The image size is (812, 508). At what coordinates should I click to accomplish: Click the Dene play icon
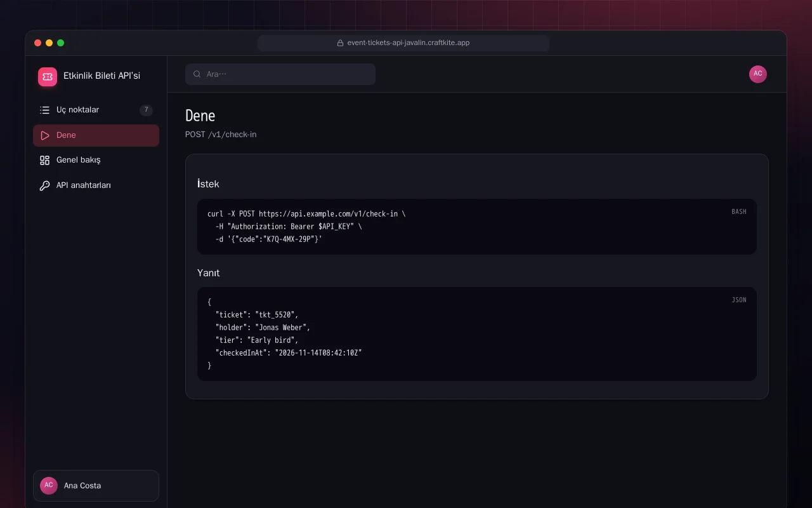click(44, 135)
